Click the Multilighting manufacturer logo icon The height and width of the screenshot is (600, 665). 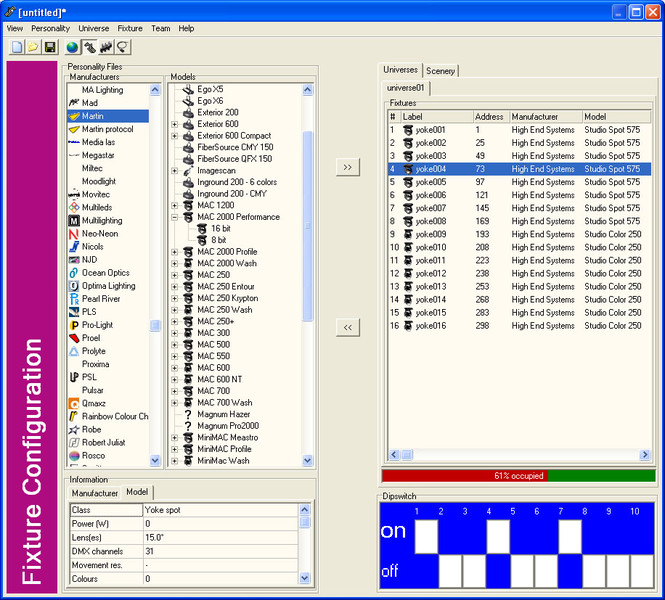click(74, 220)
